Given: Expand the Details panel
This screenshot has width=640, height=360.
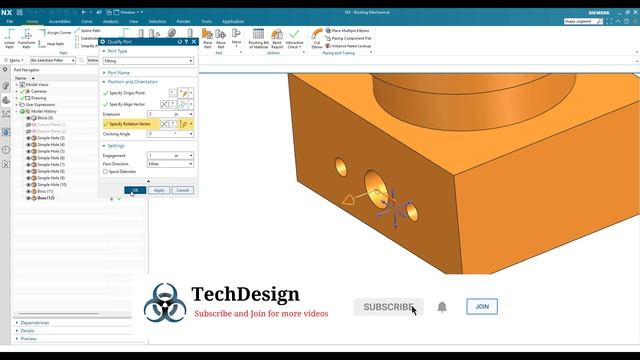Looking at the screenshot, I should point(17,331).
